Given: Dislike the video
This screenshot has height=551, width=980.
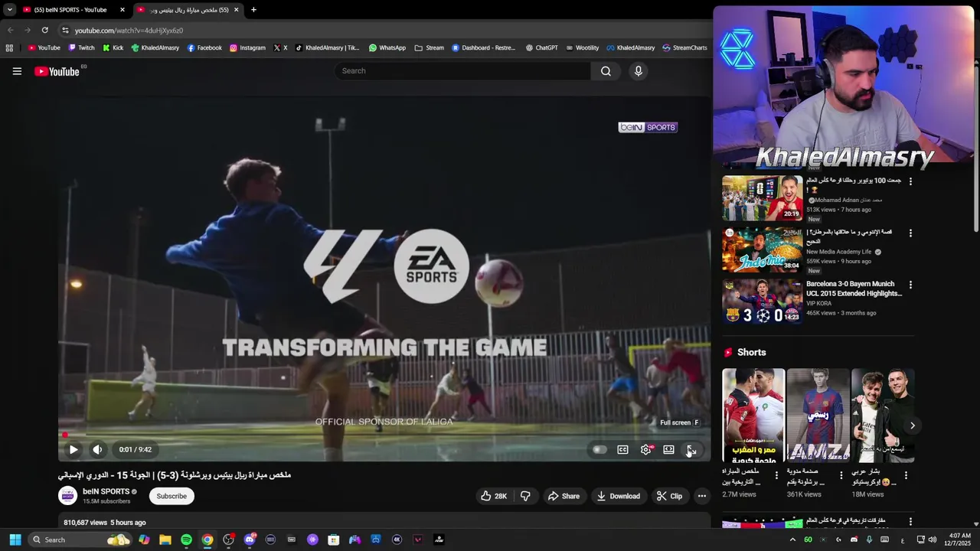Looking at the screenshot, I should tap(525, 496).
